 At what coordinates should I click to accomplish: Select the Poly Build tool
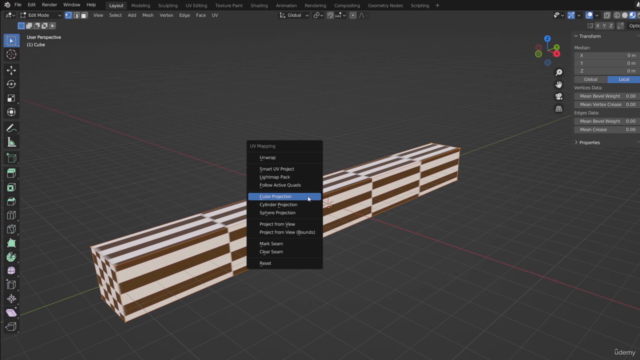coord(11,243)
